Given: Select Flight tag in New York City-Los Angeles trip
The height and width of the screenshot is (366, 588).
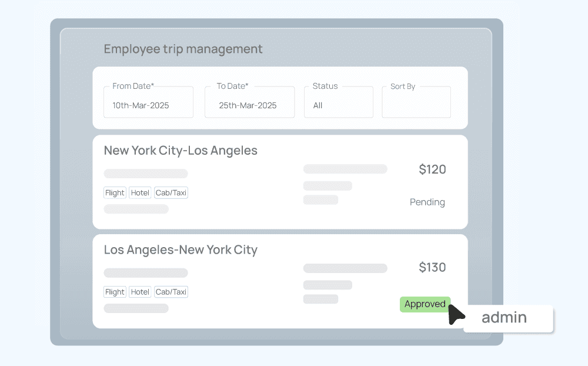Looking at the screenshot, I should (115, 193).
